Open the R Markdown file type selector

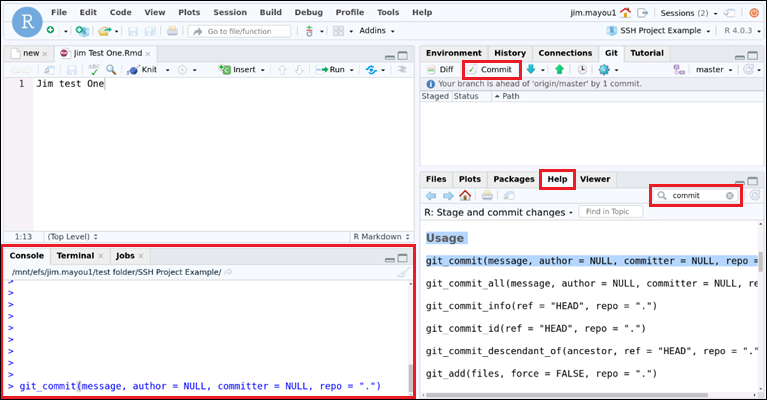coord(381,237)
